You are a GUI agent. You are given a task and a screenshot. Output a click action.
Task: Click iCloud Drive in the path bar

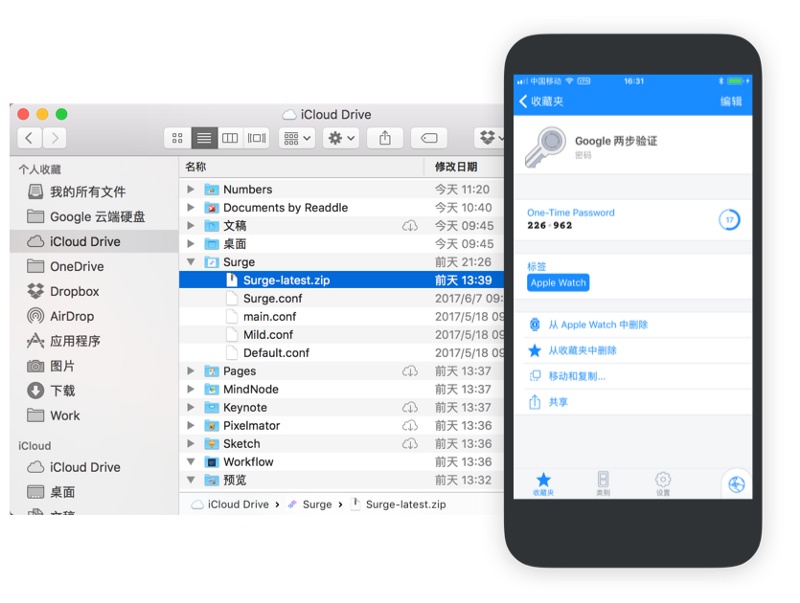[x=231, y=505]
